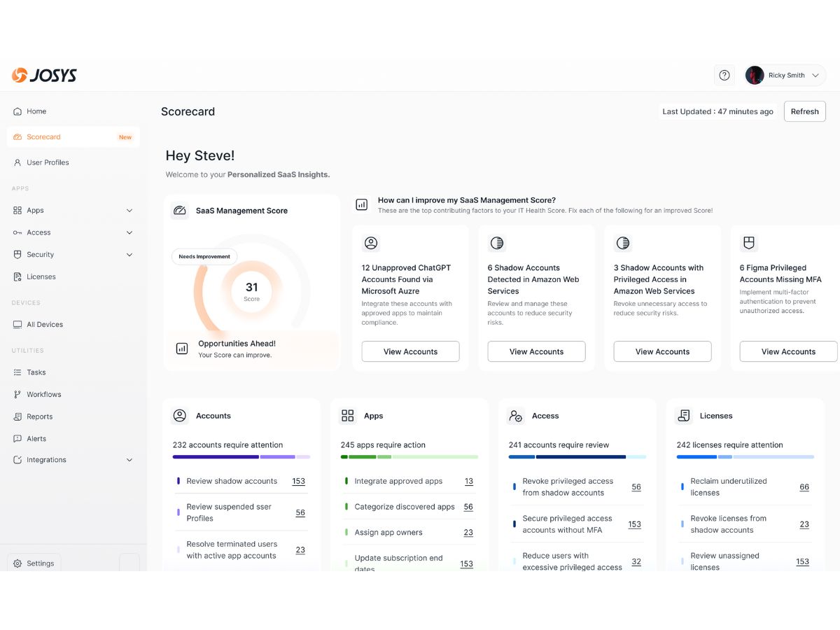View accounts for Shadow Accounts with Privileged Access
The width and height of the screenshot is (840, 630).
tap(662, 351)
